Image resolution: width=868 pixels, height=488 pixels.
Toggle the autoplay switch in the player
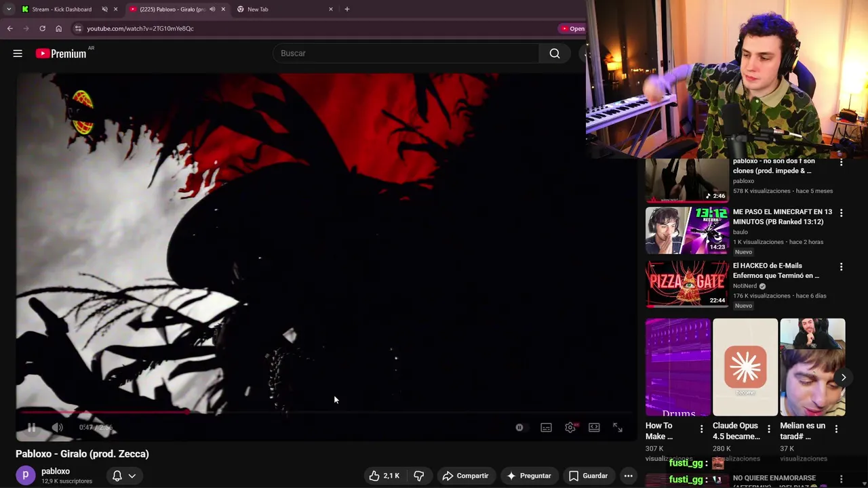(x=519, y=428)
